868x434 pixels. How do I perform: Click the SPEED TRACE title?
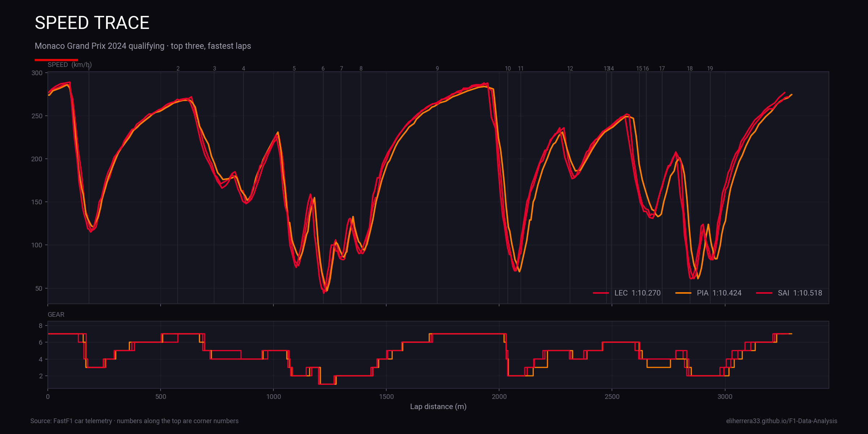coord(92,23)
